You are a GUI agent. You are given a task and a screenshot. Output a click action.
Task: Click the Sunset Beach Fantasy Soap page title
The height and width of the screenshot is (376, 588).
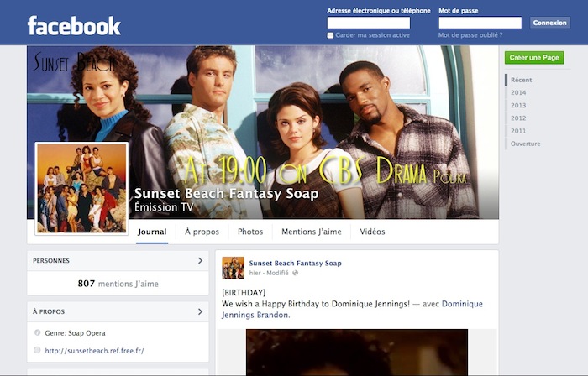226,193
